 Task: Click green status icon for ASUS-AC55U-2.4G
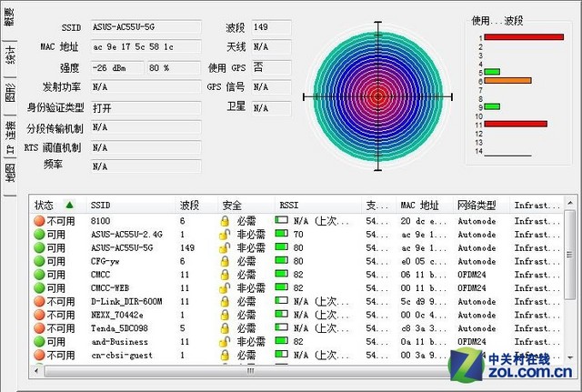coord(39,235)
